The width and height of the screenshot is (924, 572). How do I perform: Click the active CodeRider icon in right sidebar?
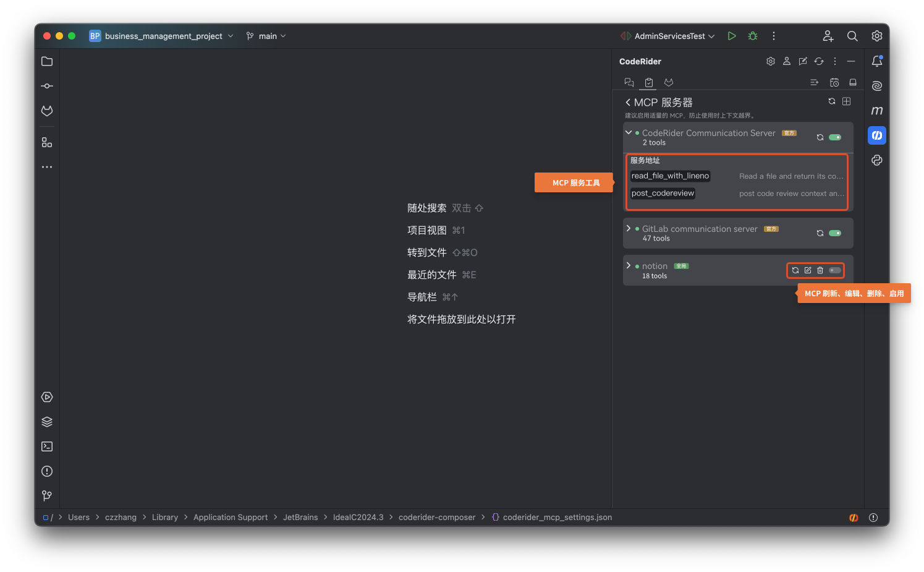[877, 135]
